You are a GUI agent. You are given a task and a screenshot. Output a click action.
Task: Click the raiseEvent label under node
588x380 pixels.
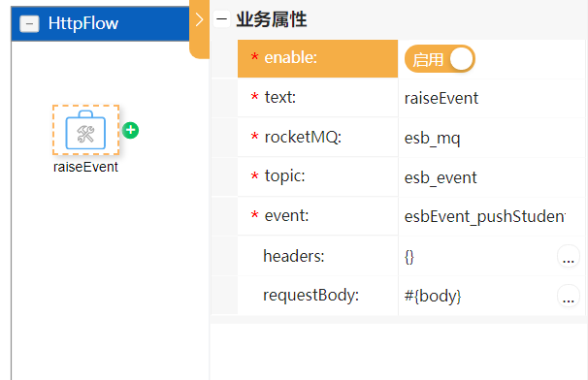coord(85,167)
